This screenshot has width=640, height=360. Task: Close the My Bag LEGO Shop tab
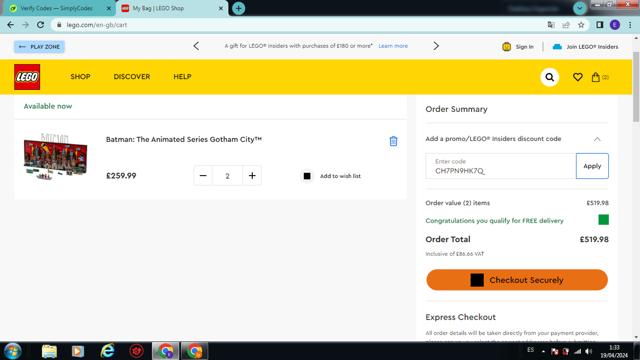point(221,8)
